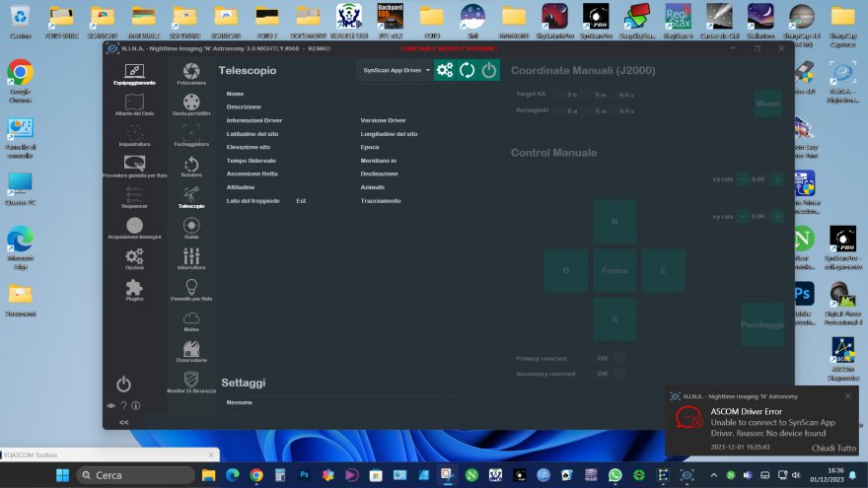Open Cestino recycle bin icon
This screenshot has width=868, height=488.
point(20,21)
